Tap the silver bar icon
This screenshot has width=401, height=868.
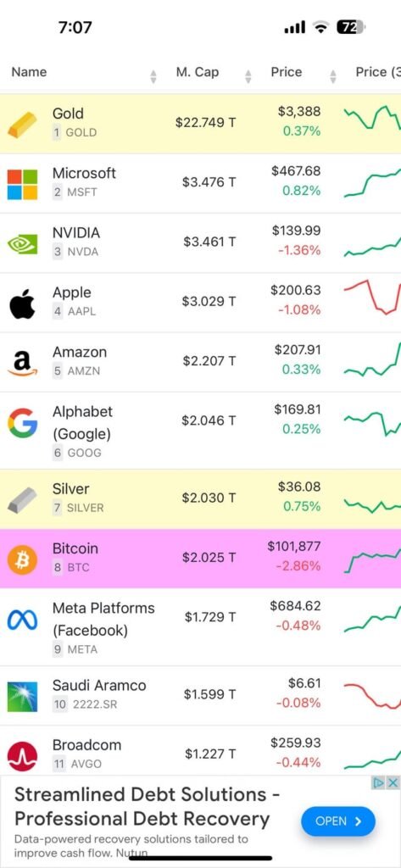click(22, 499)
